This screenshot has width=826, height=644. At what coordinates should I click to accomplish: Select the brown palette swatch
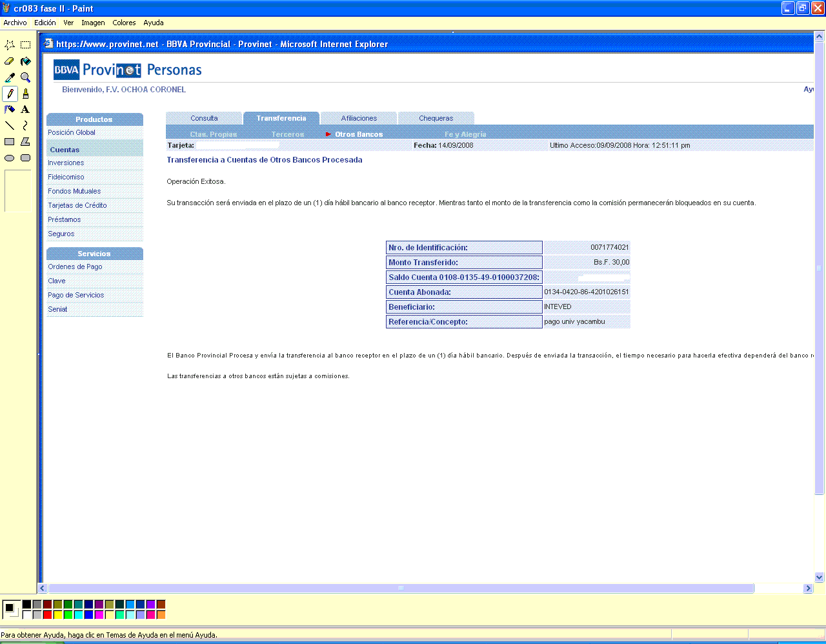click(161, 605)
